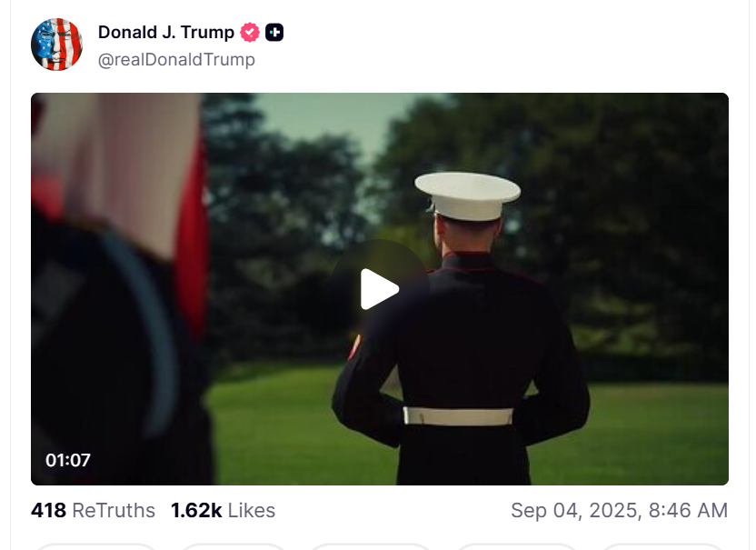Click the Marine's white belt in the video
Screen dimensions: 756x550
pos(458,415)
